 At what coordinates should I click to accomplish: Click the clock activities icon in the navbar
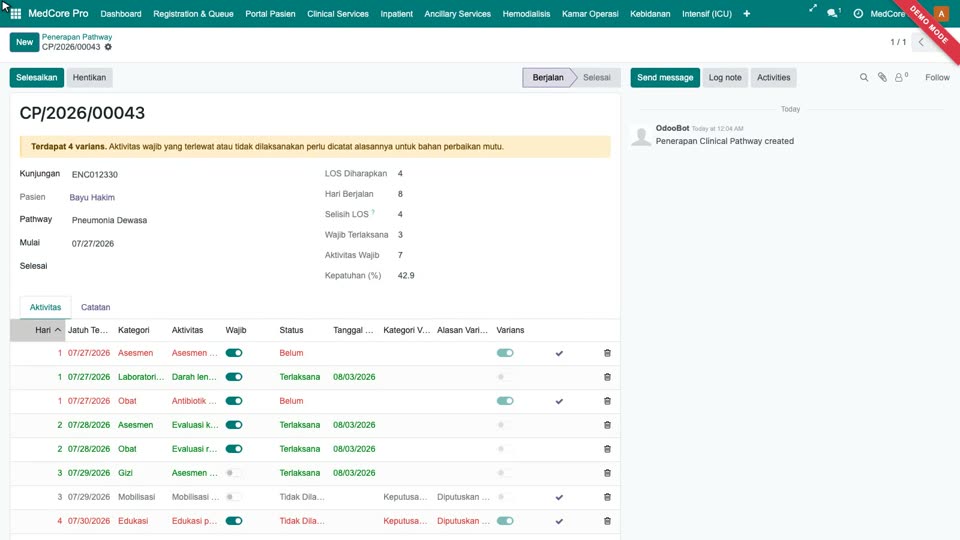pyautogui.click(x=858, y=13)
